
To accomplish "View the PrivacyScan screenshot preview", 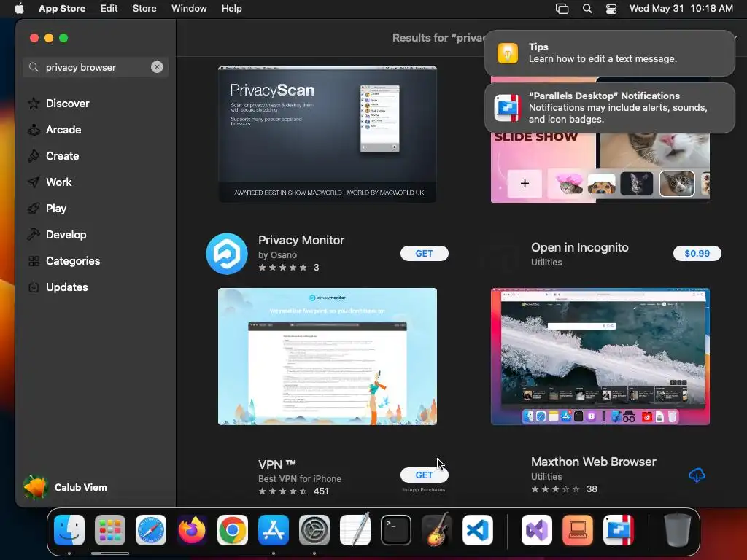I will pyautogui.click(x=328, y=134).
